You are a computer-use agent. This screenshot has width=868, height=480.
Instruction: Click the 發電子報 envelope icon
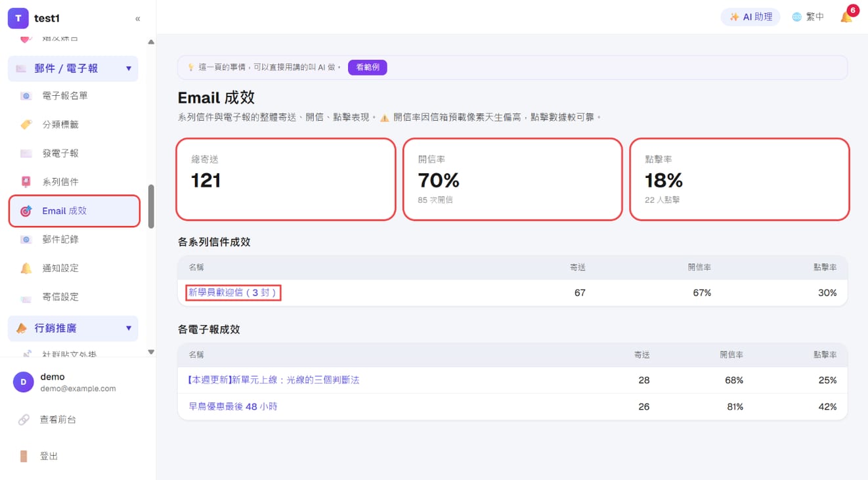pyautogui.click(x=26, y=153)
